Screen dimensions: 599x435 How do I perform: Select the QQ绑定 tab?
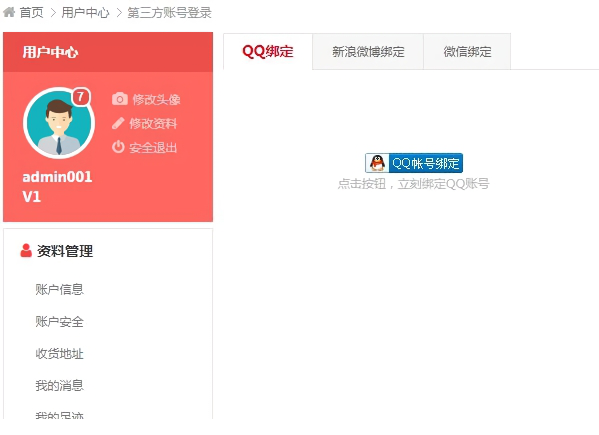click(x=268, y=52)
